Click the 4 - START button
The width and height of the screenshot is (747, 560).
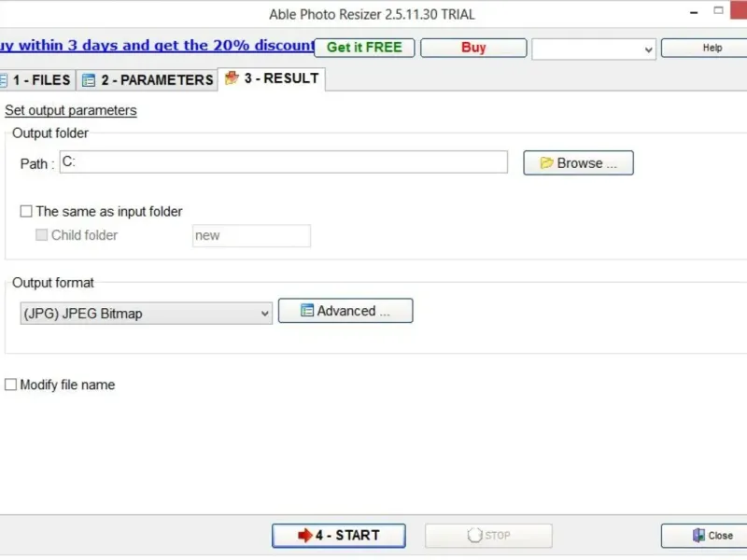(x=339, y=536)
